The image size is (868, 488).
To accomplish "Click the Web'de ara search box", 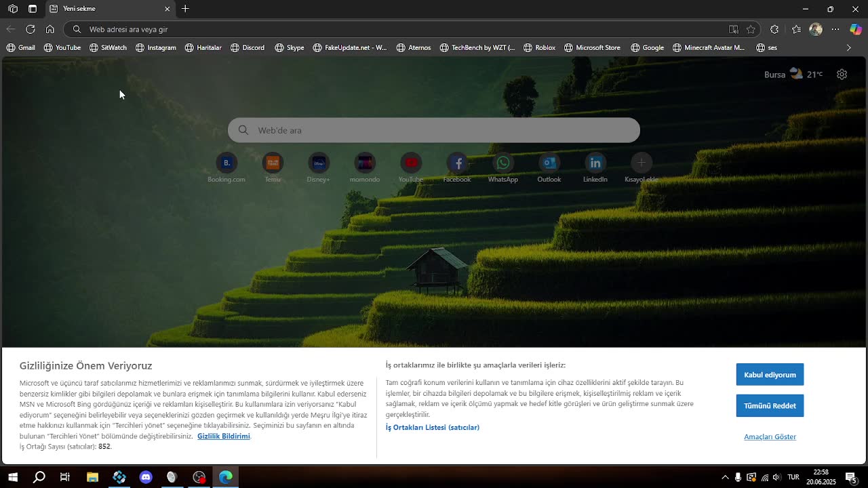I will (434, 130).
